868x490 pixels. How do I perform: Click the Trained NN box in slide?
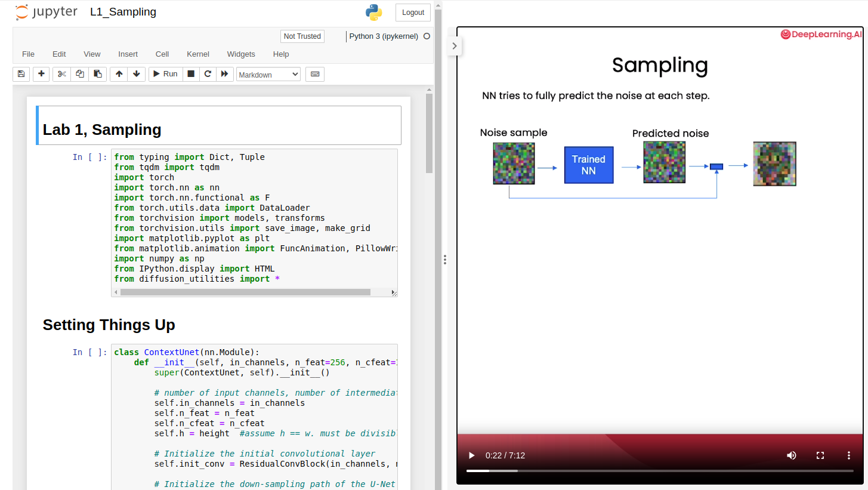pos(589,165)
